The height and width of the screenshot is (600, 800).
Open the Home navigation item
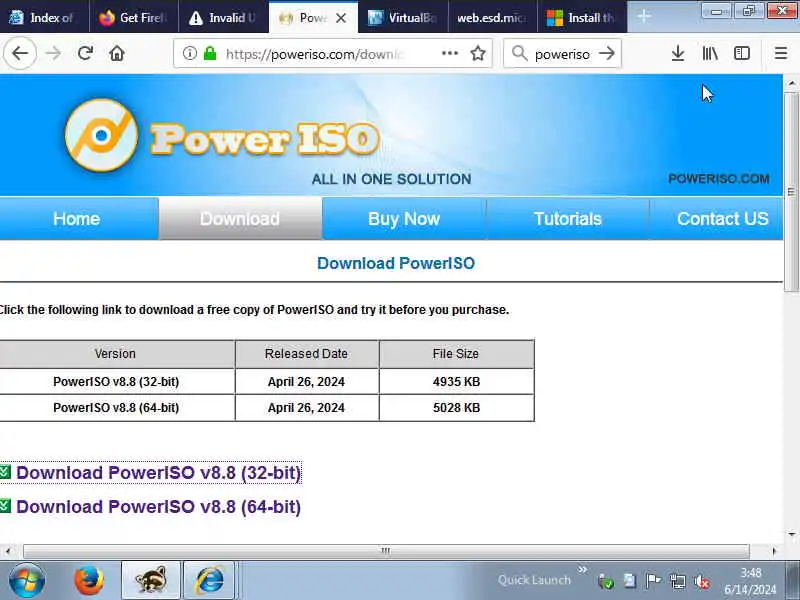click(x=77, y=218)
